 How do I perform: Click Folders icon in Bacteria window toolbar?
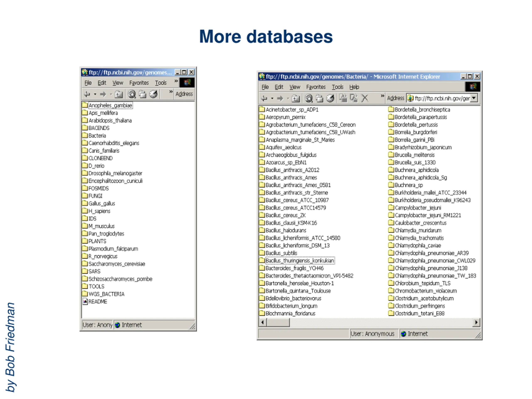pyautogui.click(x=319, y=98)
